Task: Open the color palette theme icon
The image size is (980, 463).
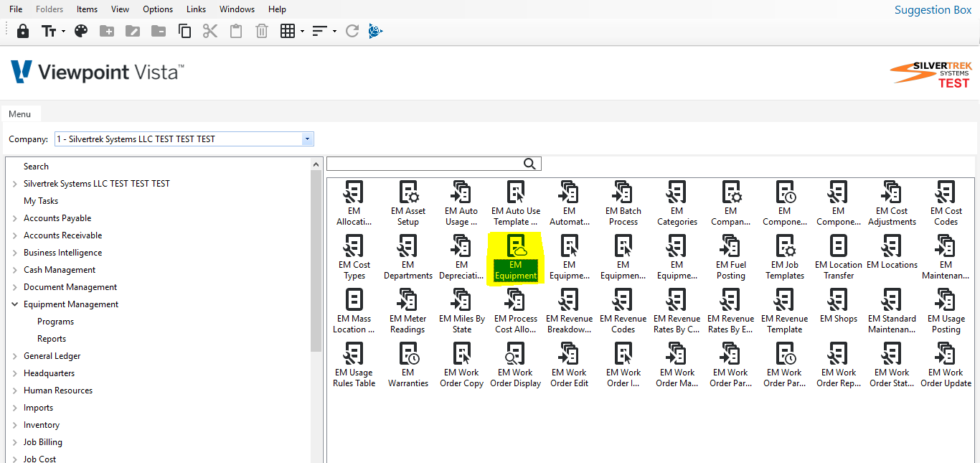Action: (81, 31)
